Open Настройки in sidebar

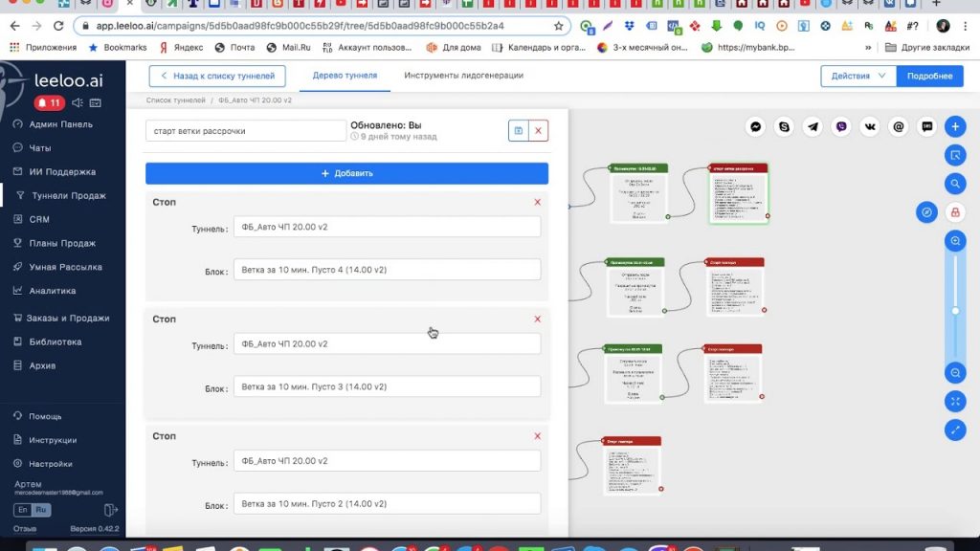pyautogui.click(x=50, y=464)
